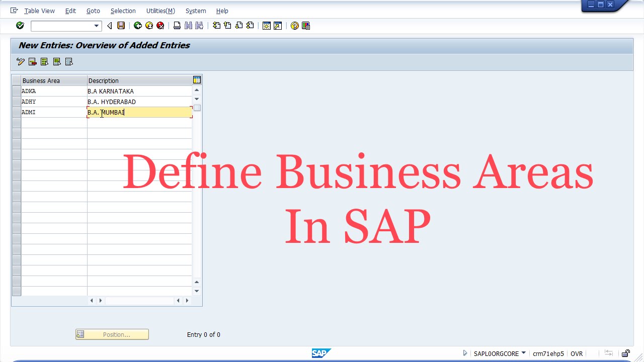Image resolution: width=644 pixels, height=362 pixels.
Task: Click the far-left horizontal scroll arrow of the table
Action: click(x=91, y=301)
